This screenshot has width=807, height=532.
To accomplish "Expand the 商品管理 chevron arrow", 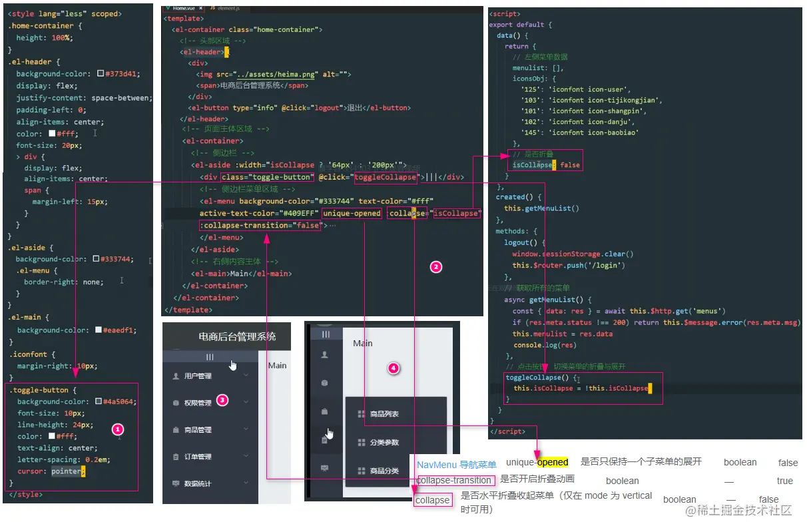I will pyautogui.click(x=246, y=430).
